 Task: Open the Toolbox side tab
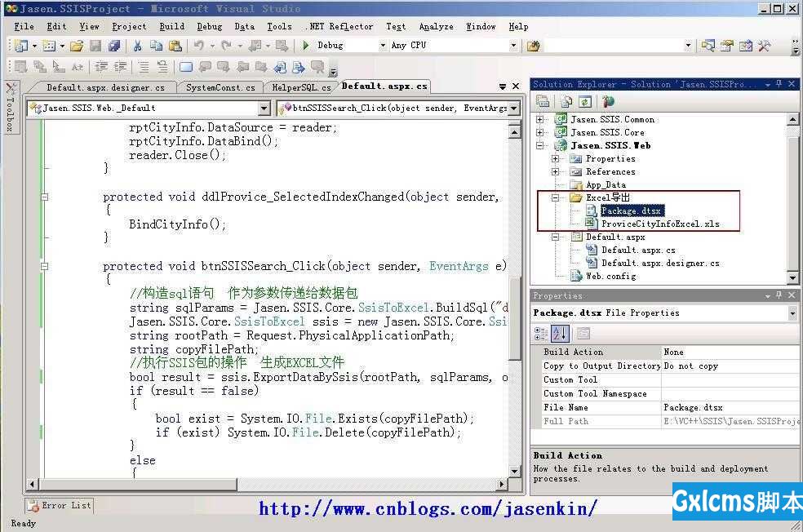[11, 108]
